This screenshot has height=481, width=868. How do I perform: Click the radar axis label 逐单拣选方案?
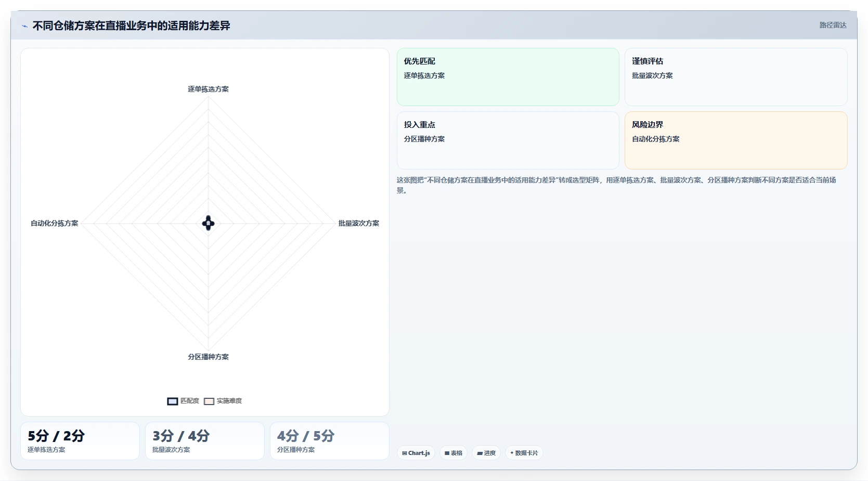pyautogui.click(x=208, y=89)
